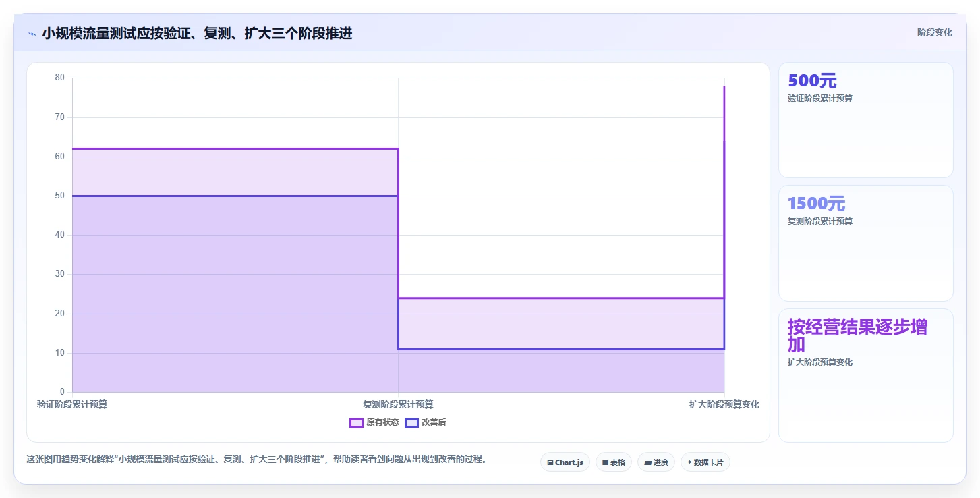980x498 pixels.
Task: Open the 1500元 budget card
Action: [x=866, y=243]
